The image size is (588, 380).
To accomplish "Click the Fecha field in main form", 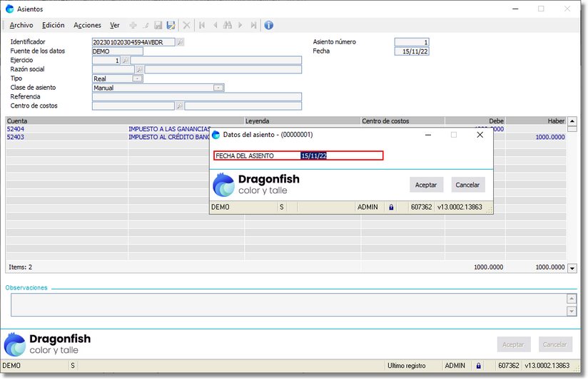I will point(412,51).
